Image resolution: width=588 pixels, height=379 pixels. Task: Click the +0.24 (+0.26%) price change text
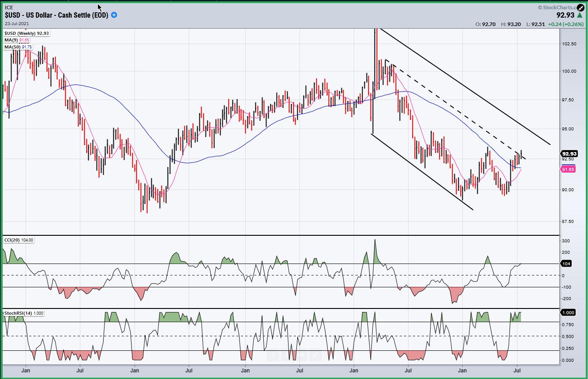coord(566,24)
